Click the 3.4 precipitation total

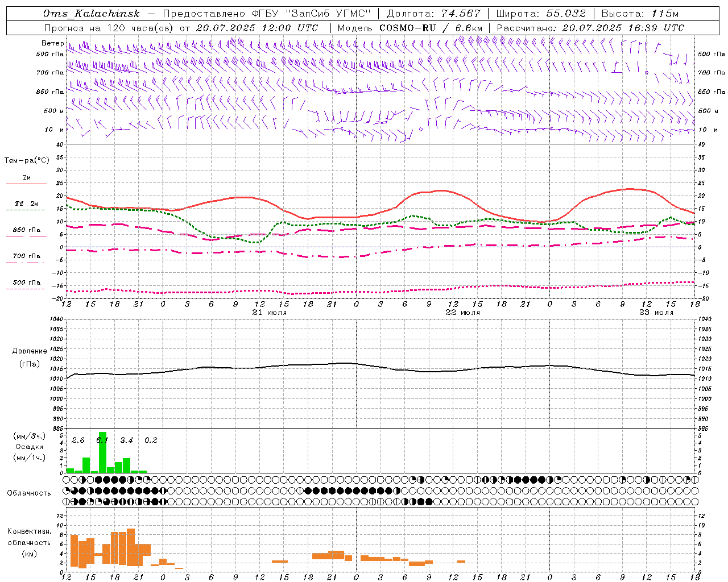coord(126,440)
